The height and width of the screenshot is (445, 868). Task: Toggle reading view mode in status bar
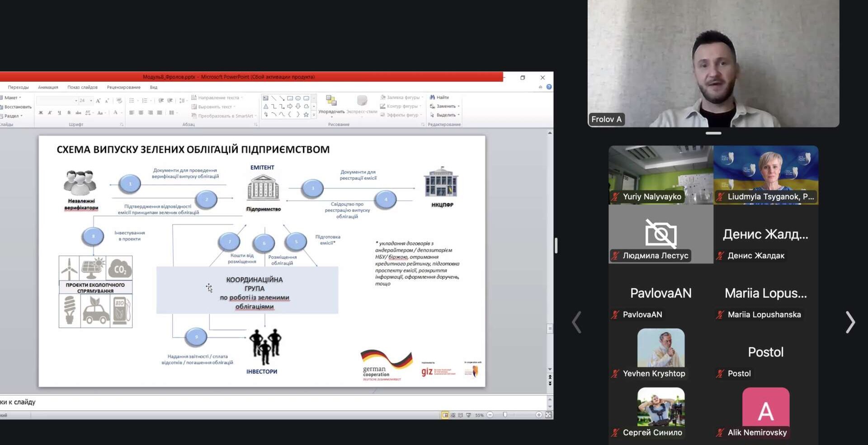point(461,415)
